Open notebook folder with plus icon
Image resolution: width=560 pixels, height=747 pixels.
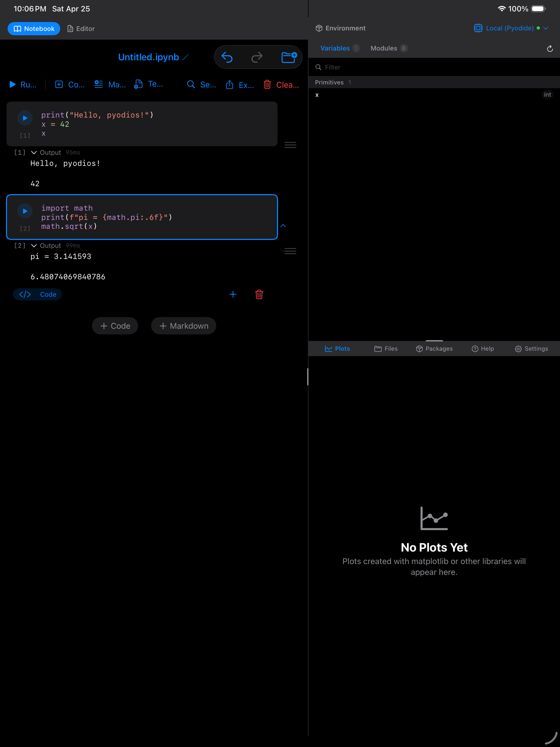[289, 57]
